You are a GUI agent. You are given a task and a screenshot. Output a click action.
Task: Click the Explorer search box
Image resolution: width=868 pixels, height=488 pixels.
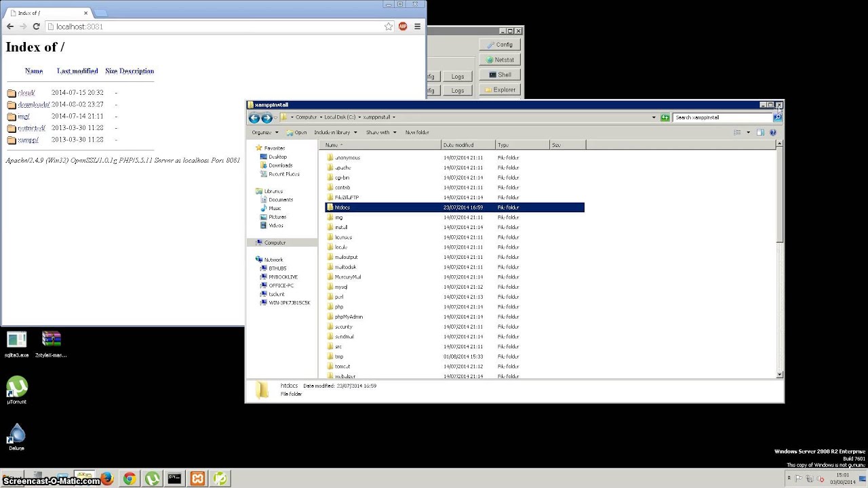click(x=723, y=117)
